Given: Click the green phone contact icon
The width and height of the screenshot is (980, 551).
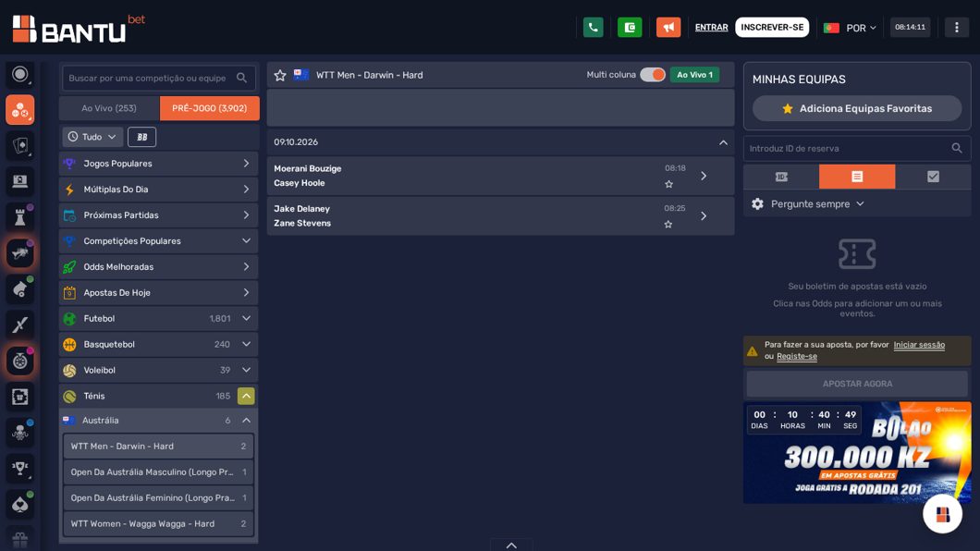Looking at the screenshot, I should coord(594,28).
